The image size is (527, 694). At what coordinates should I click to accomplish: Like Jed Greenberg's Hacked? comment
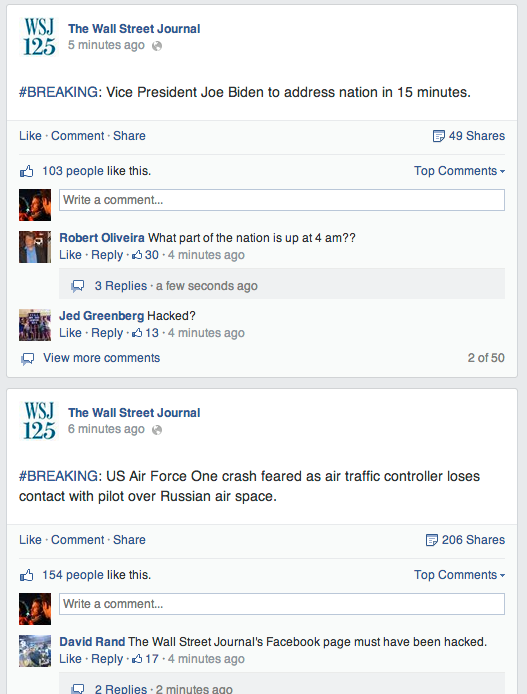click(70, 333)
